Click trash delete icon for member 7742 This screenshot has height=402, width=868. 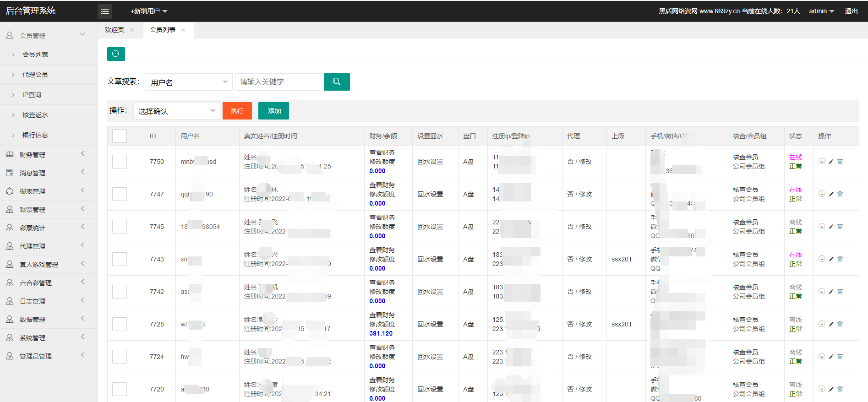pos(840,292)
